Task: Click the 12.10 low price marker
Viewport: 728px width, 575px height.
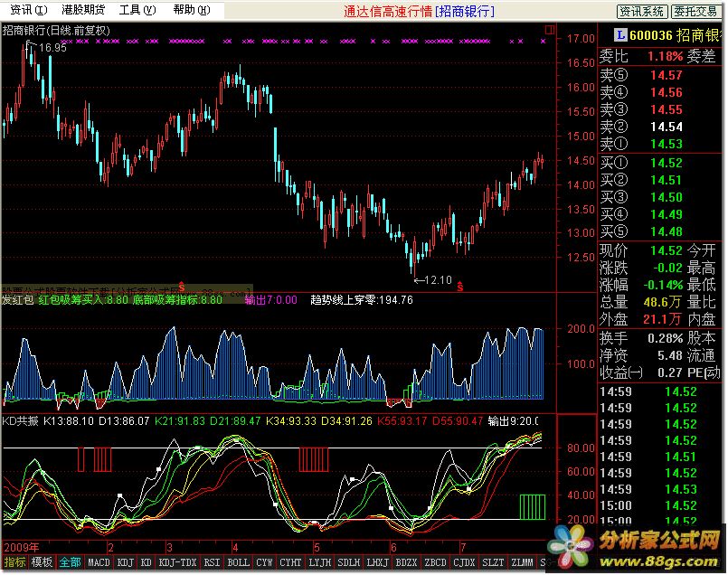Action: [x=438, y=280]
